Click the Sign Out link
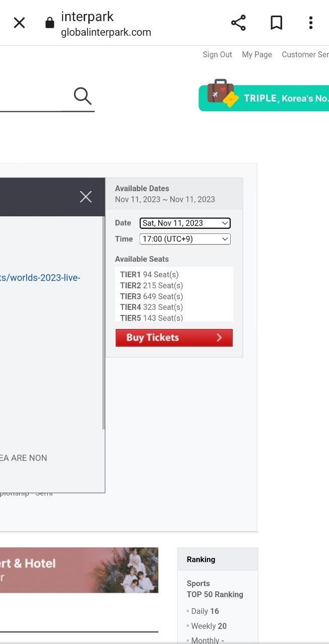 (217, 54)
